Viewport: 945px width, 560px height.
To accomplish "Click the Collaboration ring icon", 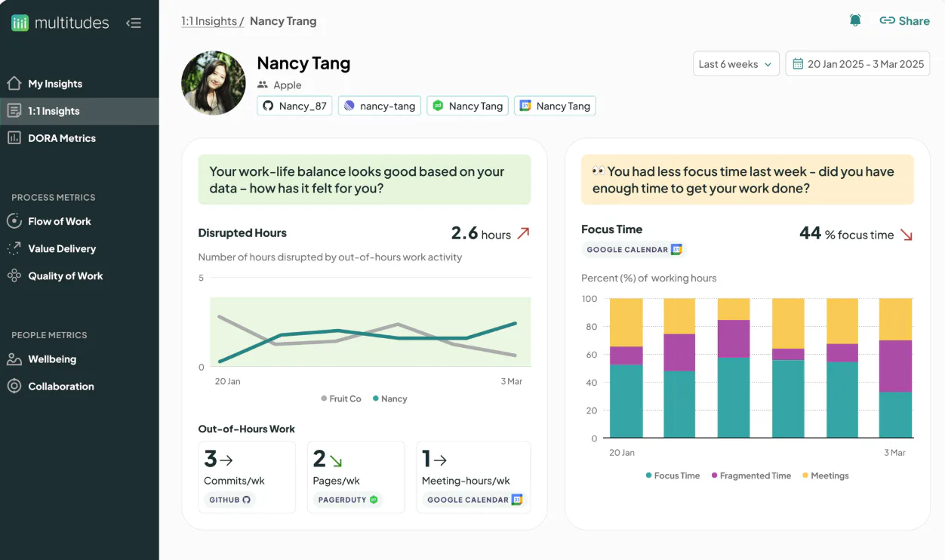I will click(x=14, y=386).
